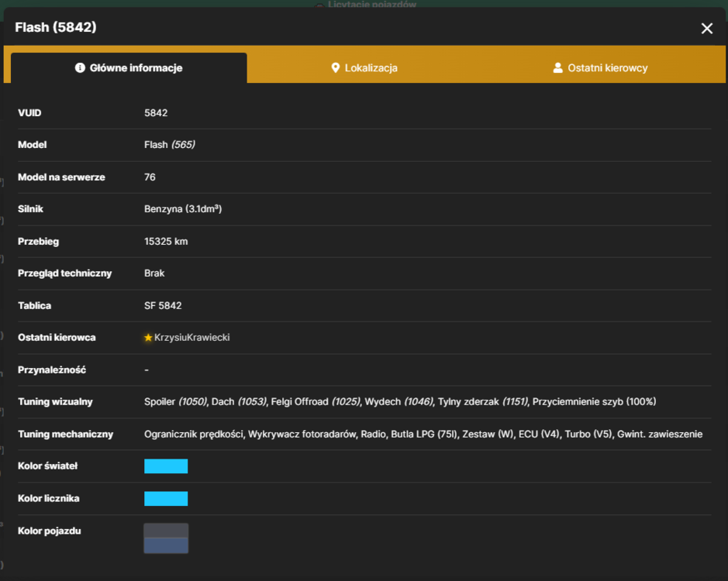Open KrzysiuKrawiecki driver profile link
This screenshot has width=728, height=581.
click(x=191, y=338)
